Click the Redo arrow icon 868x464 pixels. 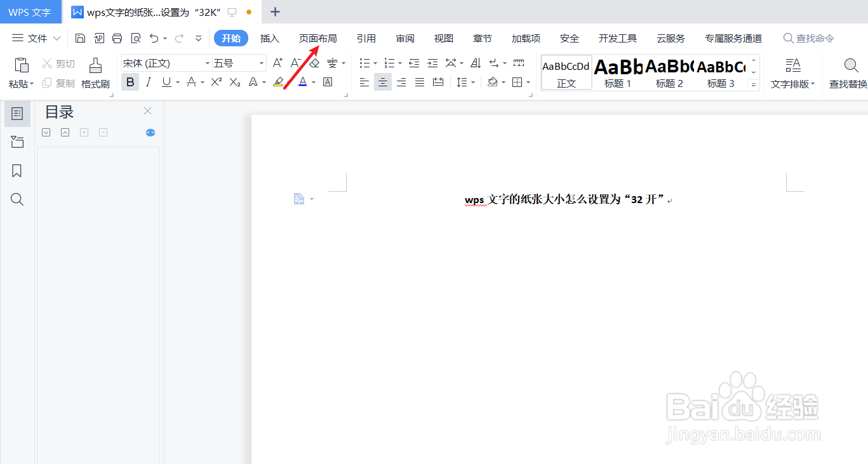point(179,38)
